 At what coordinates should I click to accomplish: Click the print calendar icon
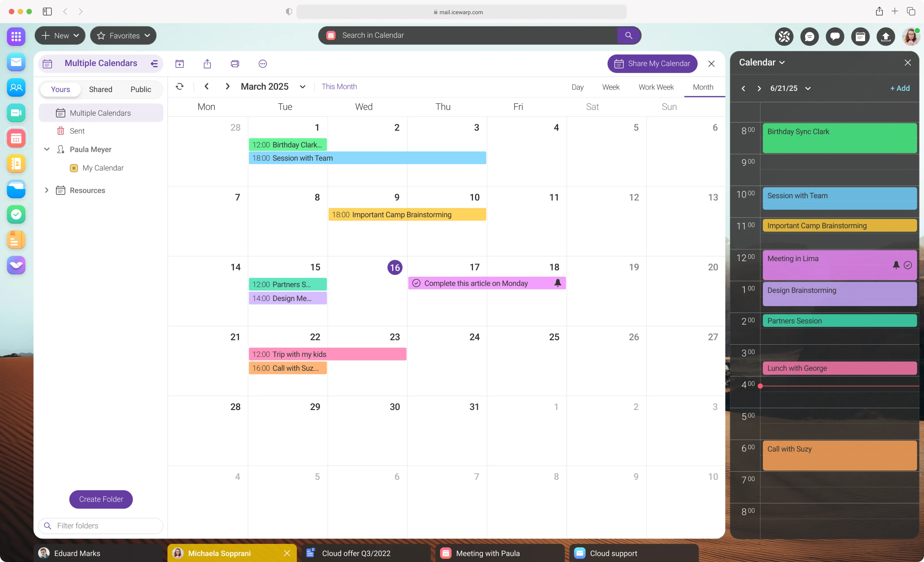[x=235, y=64]
